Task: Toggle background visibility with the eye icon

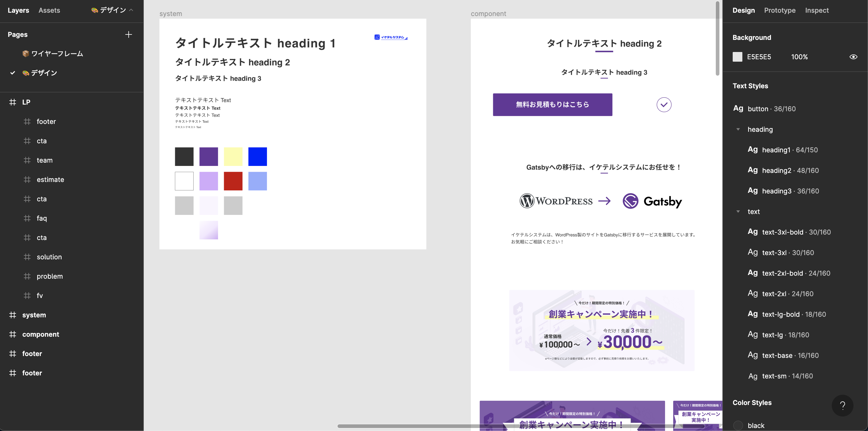Action: [x=853, y=57]
